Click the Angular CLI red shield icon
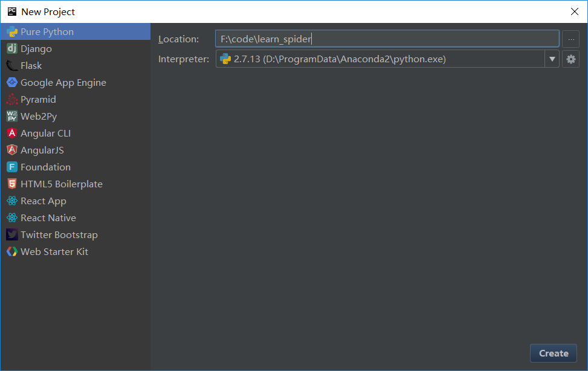The width and height of the screenshot is (588, 371). [x=12, y=133]
